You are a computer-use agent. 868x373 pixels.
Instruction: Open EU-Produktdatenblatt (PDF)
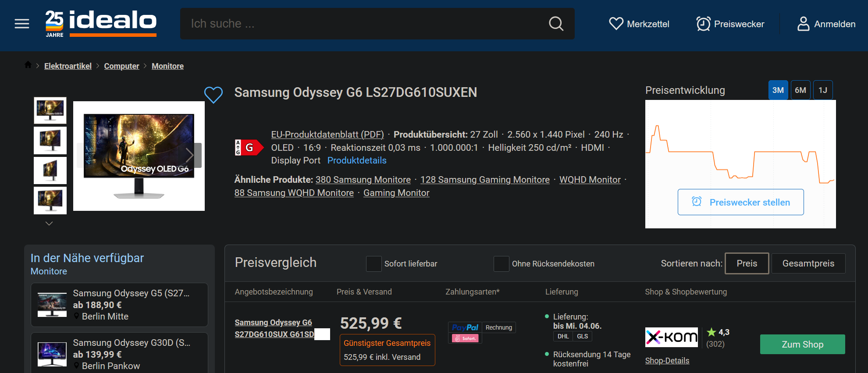coord(327,135)
